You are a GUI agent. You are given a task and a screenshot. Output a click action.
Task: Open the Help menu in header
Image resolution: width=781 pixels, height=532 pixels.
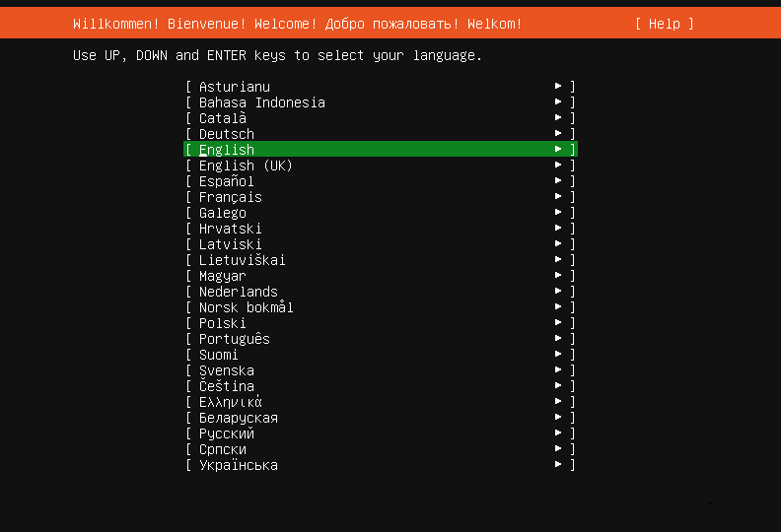664,24
